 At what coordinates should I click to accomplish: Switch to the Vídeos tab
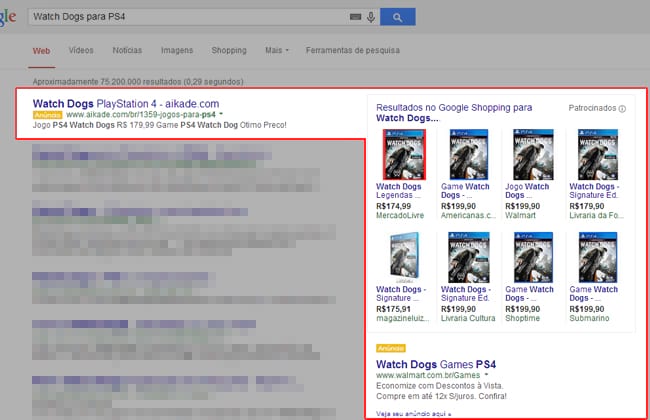tap(81, 50)
